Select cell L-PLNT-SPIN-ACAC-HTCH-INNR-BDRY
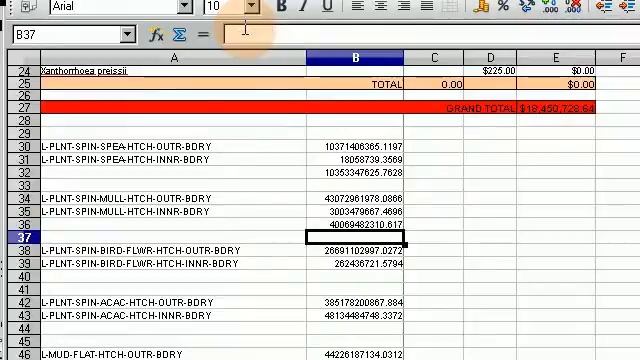Viewport: 640px width, 360px height. tap(173, 316)
